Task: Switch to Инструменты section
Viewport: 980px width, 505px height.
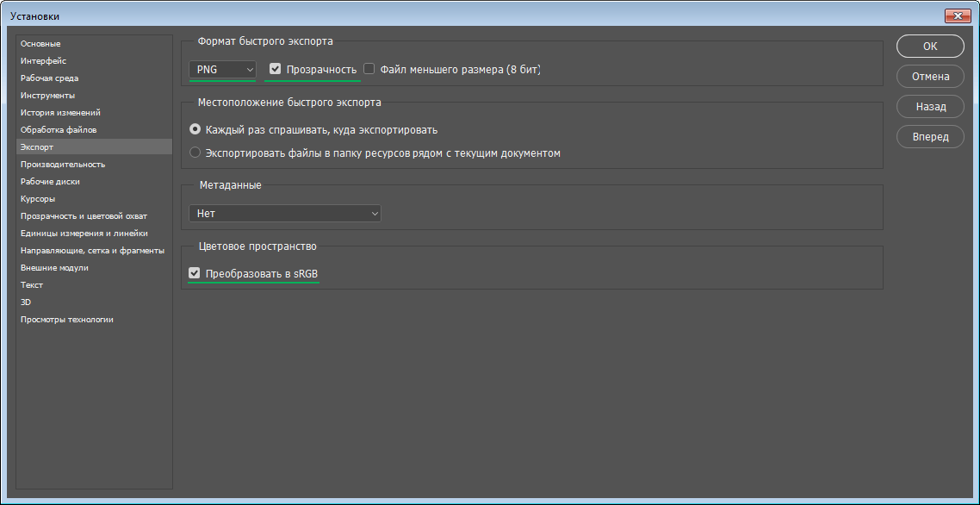Action: (x=95, y=95)
